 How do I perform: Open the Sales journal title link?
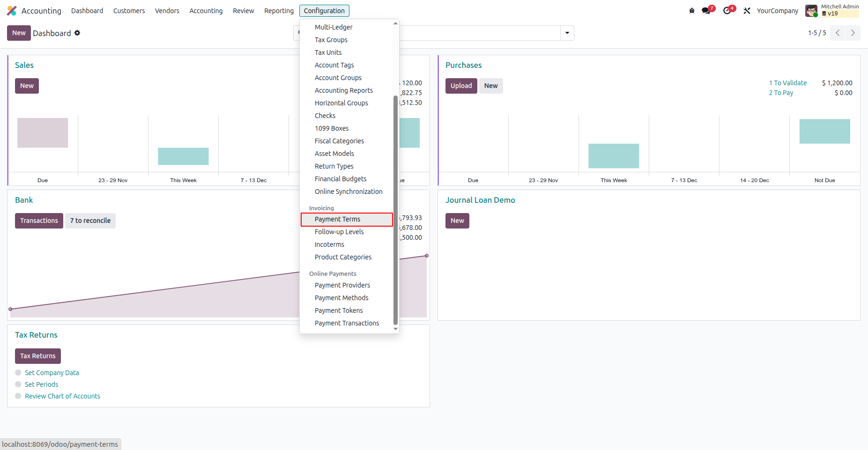click(x=24, y=65)
